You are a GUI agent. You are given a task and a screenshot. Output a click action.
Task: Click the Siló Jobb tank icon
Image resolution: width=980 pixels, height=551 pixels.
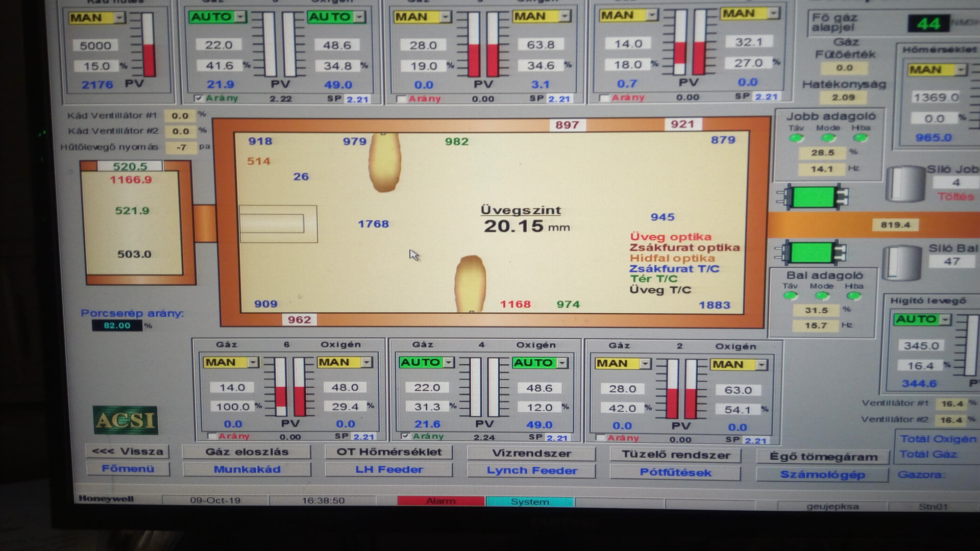(x=905, y=184)
